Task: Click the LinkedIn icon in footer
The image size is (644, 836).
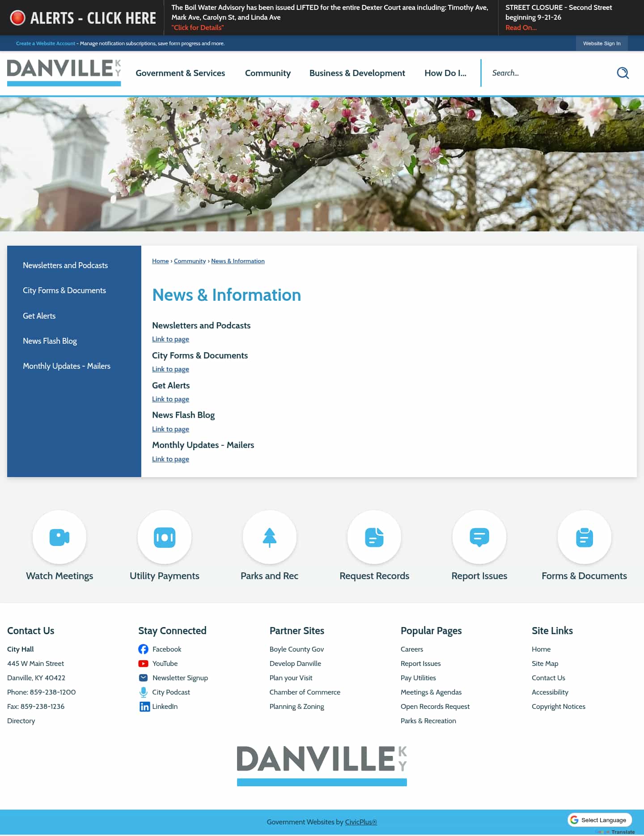Action: point(144,706)
